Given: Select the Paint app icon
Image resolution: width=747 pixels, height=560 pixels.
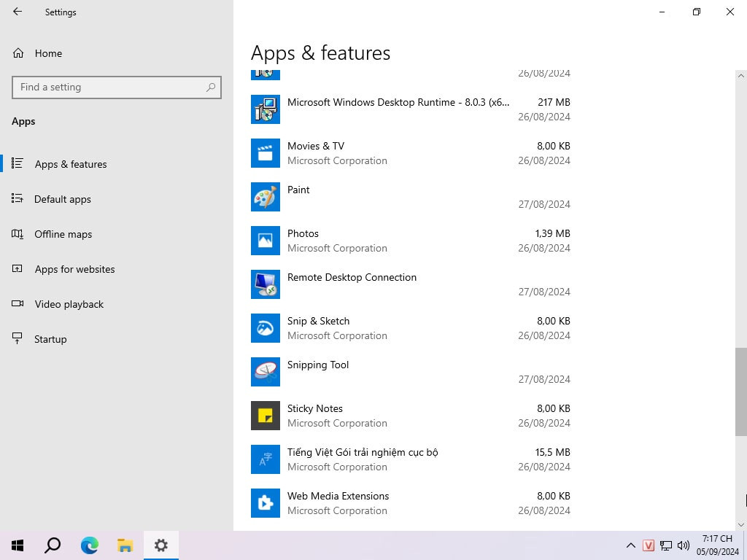Looking at the screenshot, I should click(x=265, y=197).
